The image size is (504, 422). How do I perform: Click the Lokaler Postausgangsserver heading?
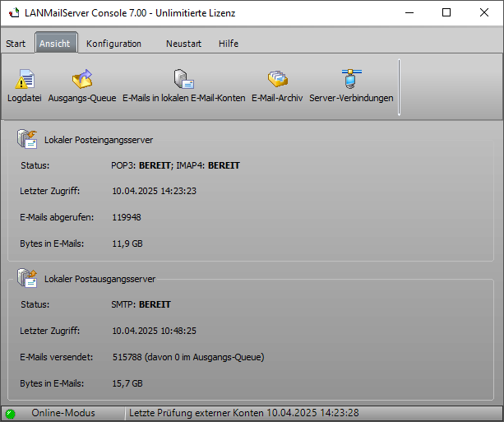[x=100, y=279]
